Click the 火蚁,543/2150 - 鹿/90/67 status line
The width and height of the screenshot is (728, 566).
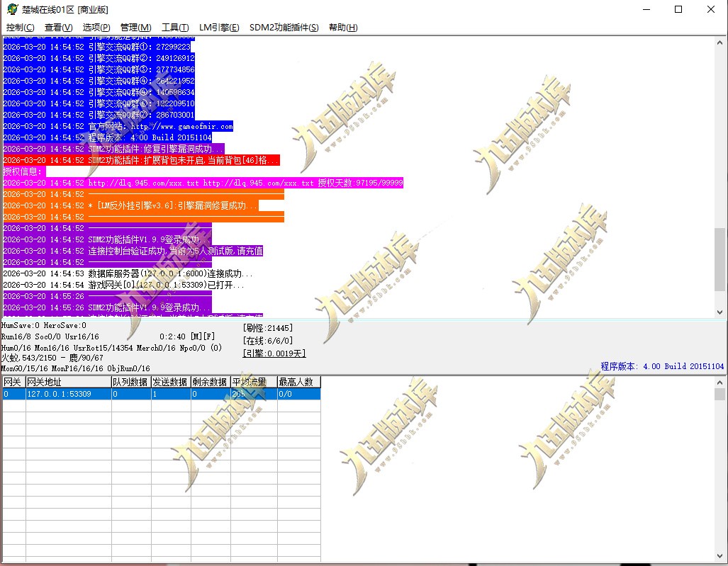coord(52,358)
